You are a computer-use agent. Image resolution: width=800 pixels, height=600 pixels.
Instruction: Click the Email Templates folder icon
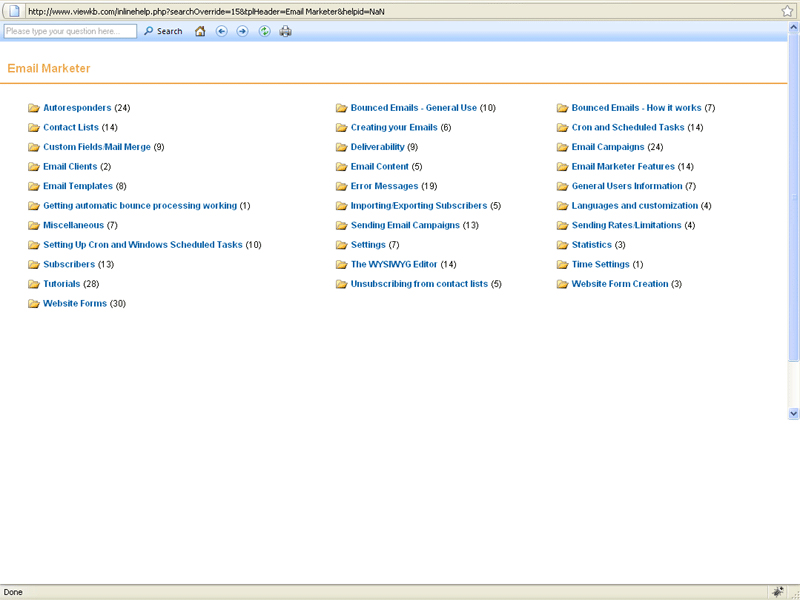point(34,186)
